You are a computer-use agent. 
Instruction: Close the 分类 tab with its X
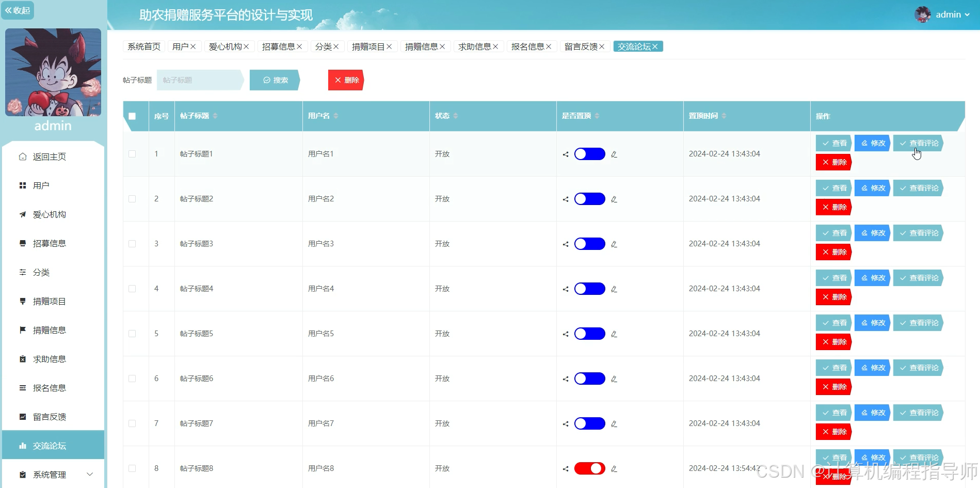pyautogui.click(x=336, y=46)
